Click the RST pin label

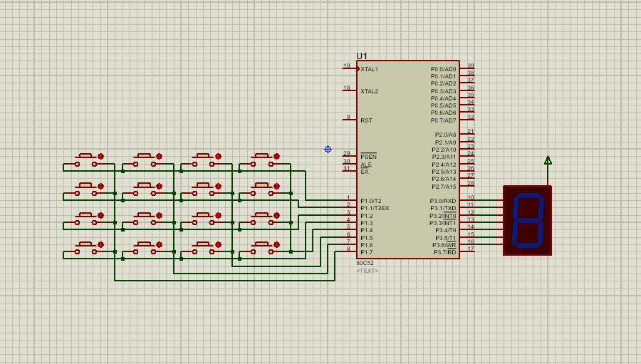coord(366,120)
